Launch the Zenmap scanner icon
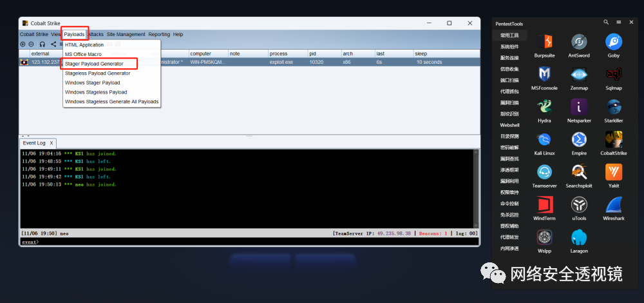This screenshot has height=303, width=644. (579, 74)
